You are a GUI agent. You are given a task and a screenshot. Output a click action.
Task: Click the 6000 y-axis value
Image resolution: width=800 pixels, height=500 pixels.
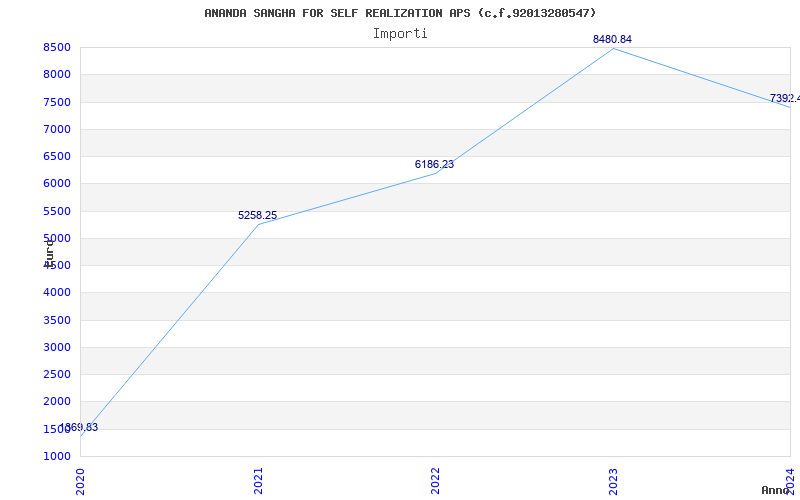(x=57, y=184)
